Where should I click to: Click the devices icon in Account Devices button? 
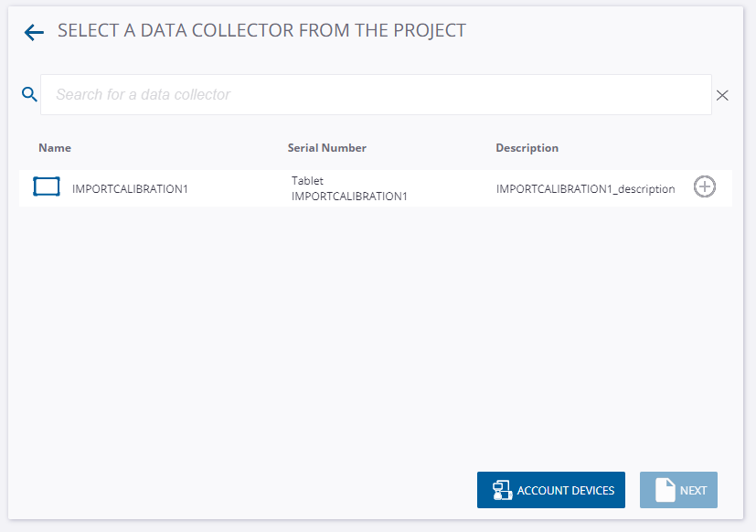[x=503, y=490]
